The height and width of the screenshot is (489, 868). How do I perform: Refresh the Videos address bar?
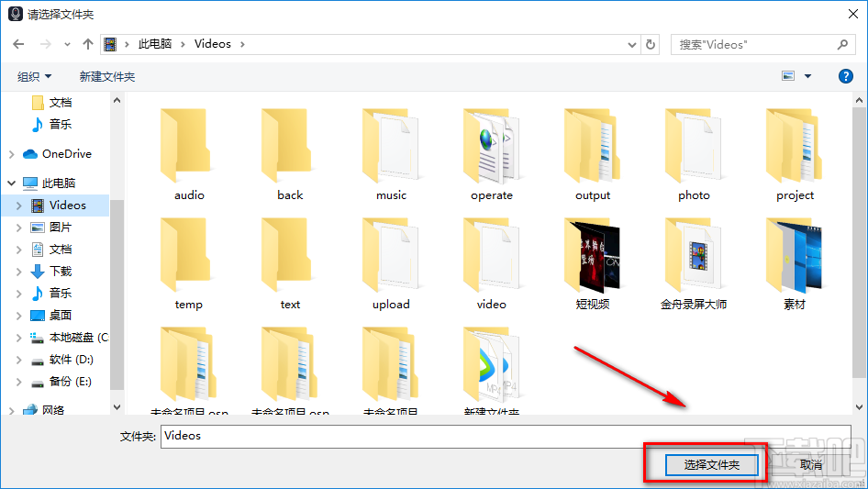(651, 44)
